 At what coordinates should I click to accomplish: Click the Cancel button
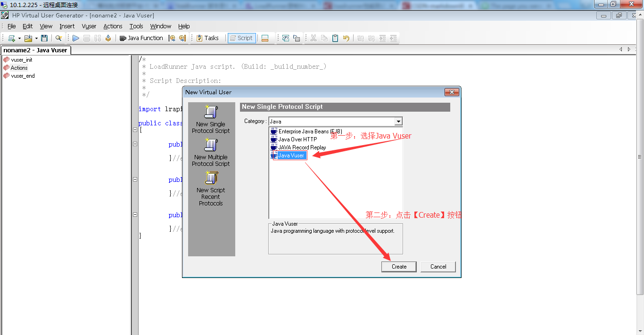[438, 267]
